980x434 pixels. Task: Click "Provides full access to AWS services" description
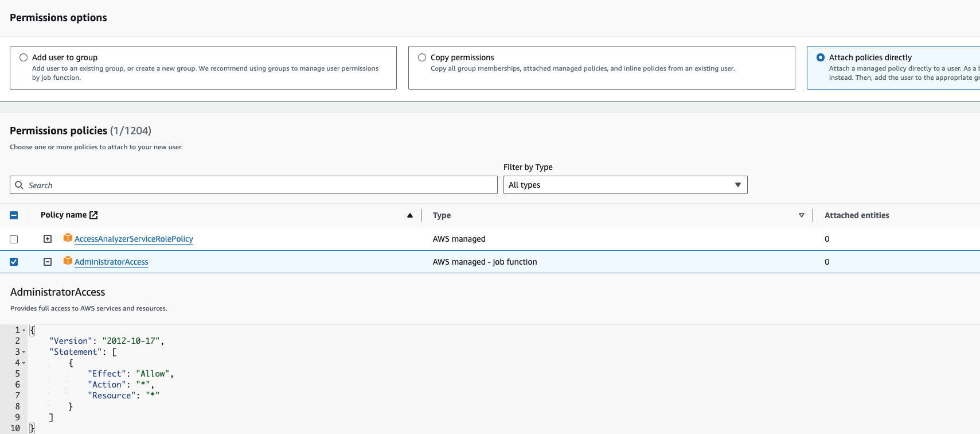pyautogui.click(x=88, y=308)
